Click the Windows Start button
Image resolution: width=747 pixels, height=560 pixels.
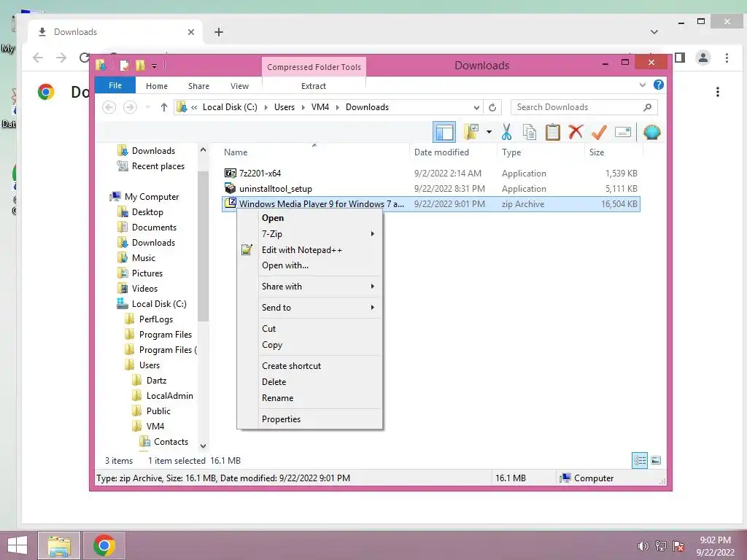pyautogui.click(x=18, y=545)
